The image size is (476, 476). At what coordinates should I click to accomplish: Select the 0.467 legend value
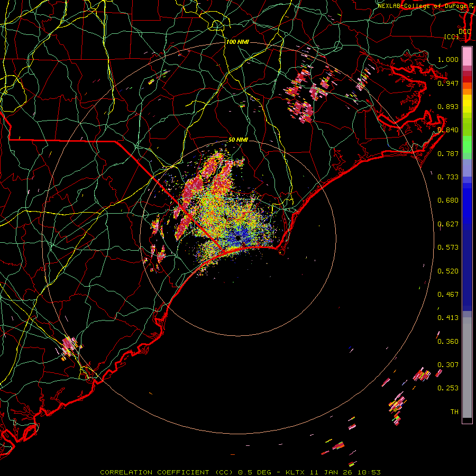tap(448, 295)
